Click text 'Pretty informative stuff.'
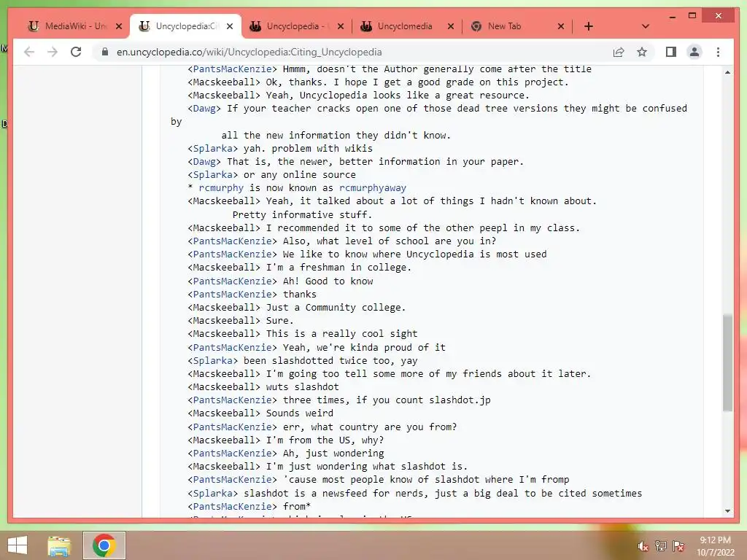This screenshot has height=560, width=747. point(302,214)
